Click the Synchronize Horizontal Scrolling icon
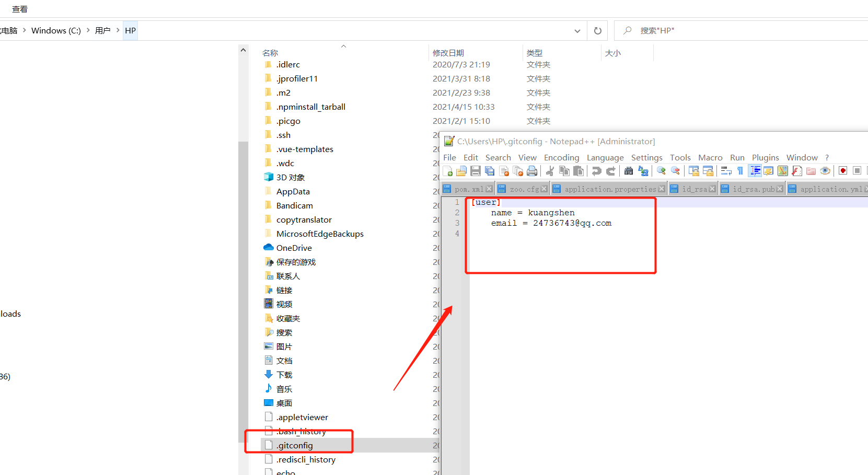 tap(708, 171)
